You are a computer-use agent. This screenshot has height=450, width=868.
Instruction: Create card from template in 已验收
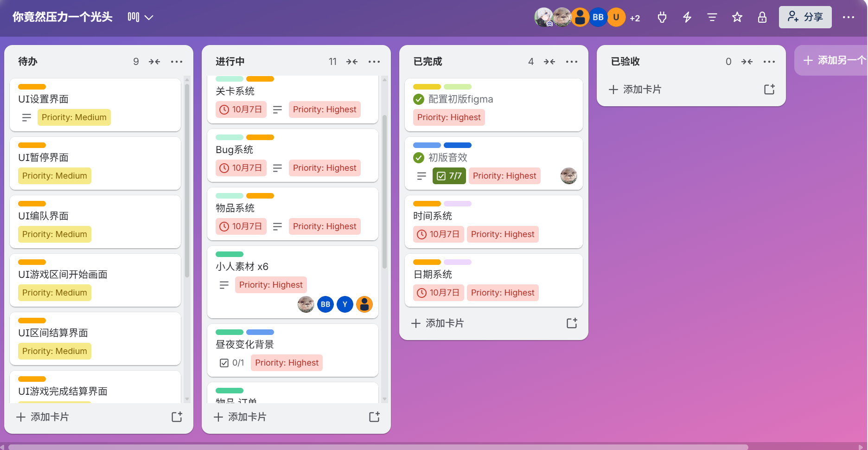click(769, 90)
